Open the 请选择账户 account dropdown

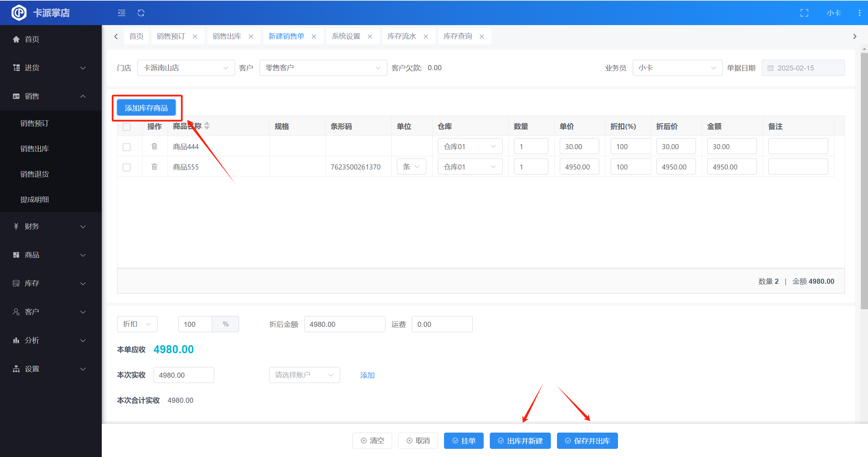point(304,375)
